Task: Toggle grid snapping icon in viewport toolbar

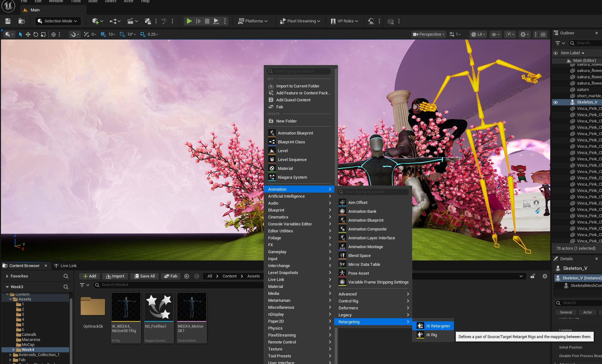Action: tap(103, 34)
